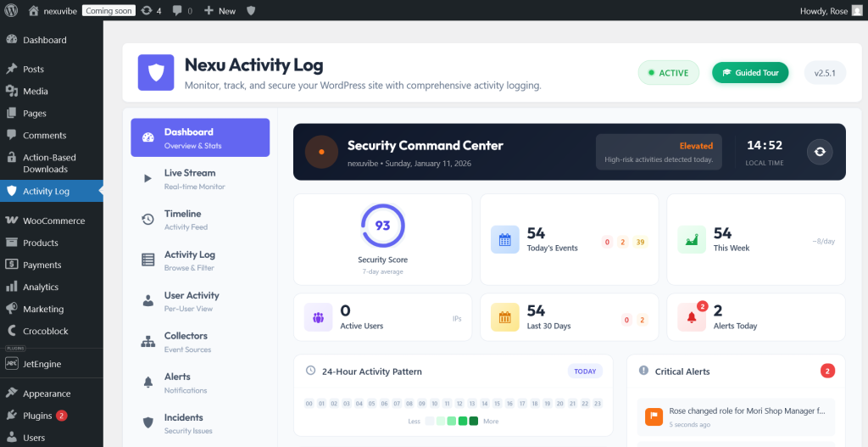Open Dashboard in the WordPress sidebar
This screenshot has height=447, width=868.
52,40
